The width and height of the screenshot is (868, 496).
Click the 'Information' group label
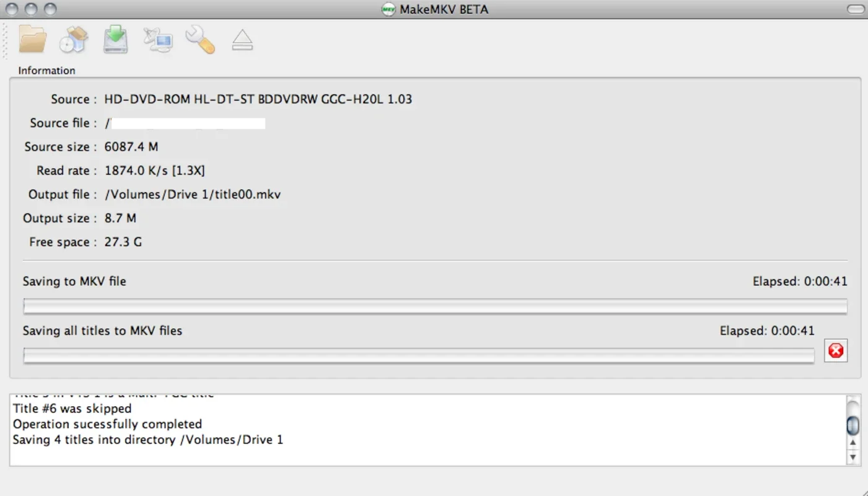click(x=46, y=71)
